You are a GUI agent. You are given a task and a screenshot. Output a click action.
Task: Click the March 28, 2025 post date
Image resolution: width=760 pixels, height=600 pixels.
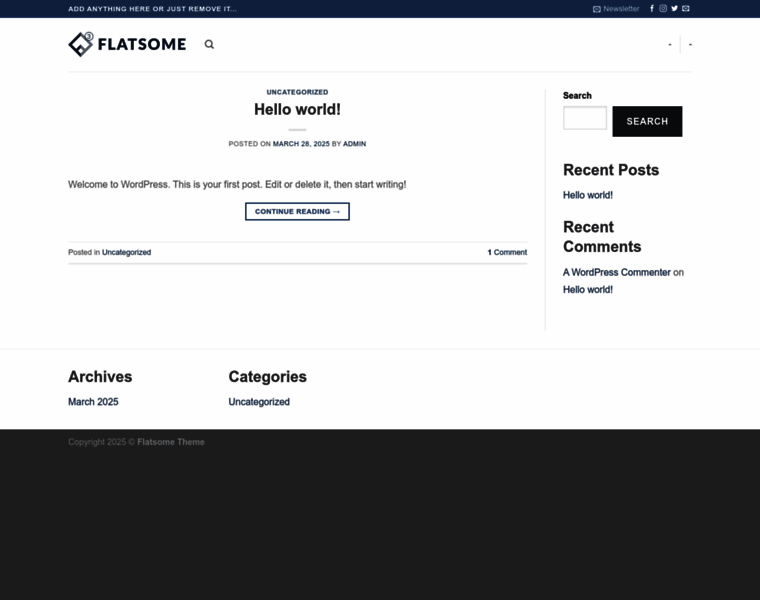(x=301, y=144)
